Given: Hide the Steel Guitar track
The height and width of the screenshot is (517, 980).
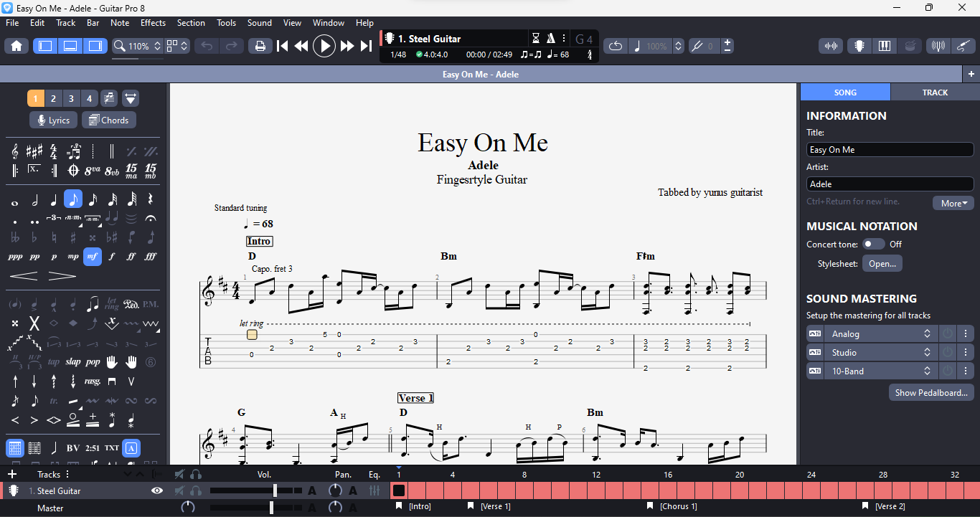Looking at the screenshot, I should pos(157,491).
